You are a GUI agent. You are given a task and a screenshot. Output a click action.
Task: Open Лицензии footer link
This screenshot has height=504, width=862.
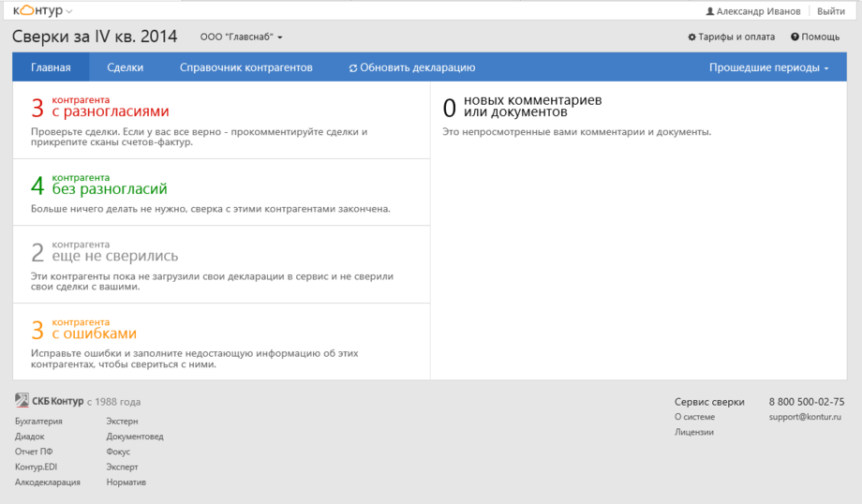(x=693, y=432)
